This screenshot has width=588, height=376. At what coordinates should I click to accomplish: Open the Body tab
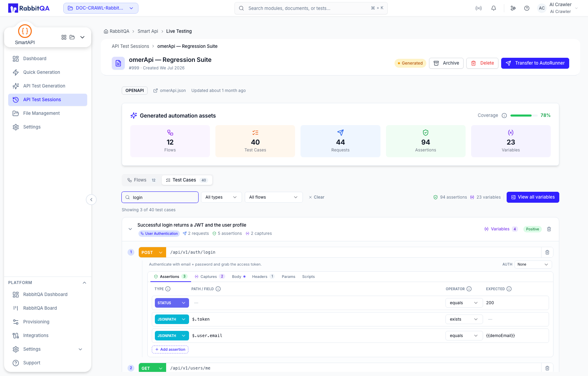point(239,277)
